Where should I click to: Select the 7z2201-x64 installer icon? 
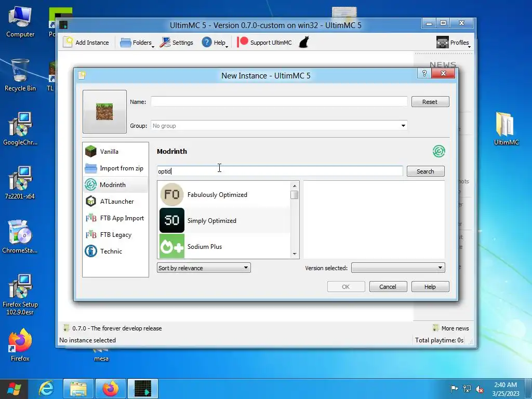[x=20, y=183]
